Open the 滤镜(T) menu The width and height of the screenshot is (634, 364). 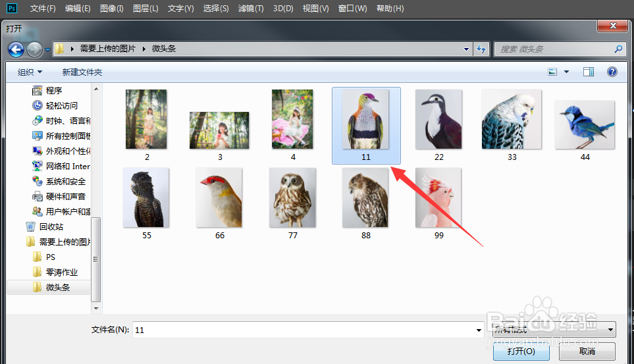click(251, 8)
